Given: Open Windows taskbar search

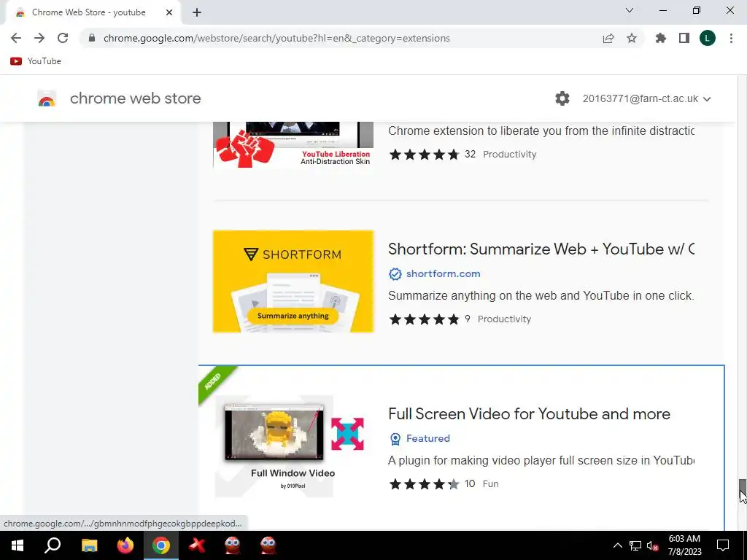Looking at the screenshot, I should click(x=53, y=545).
